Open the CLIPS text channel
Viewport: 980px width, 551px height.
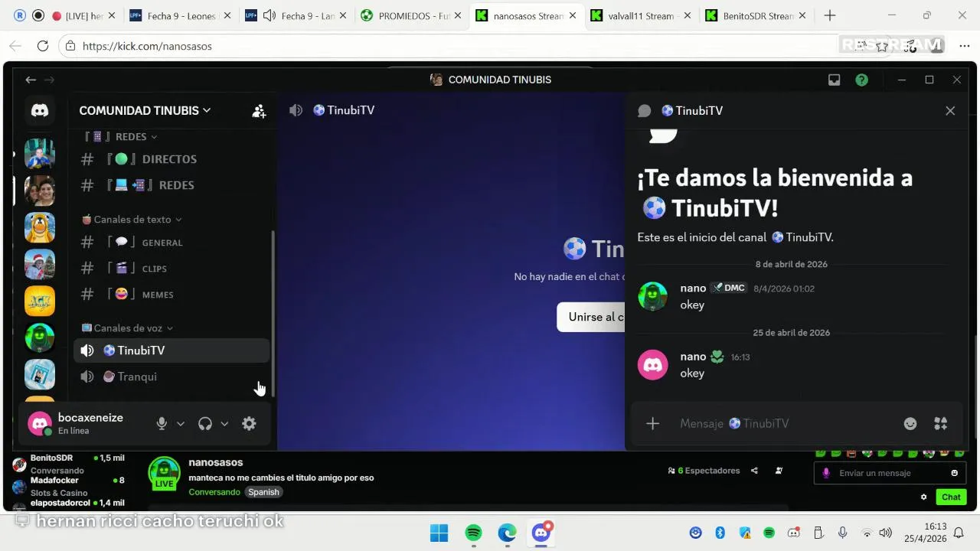(x=171, y=269)
